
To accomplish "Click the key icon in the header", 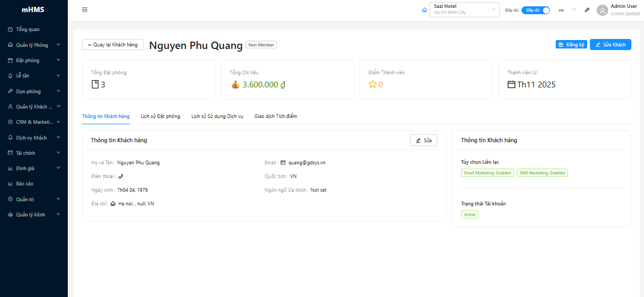I will 587,10.
